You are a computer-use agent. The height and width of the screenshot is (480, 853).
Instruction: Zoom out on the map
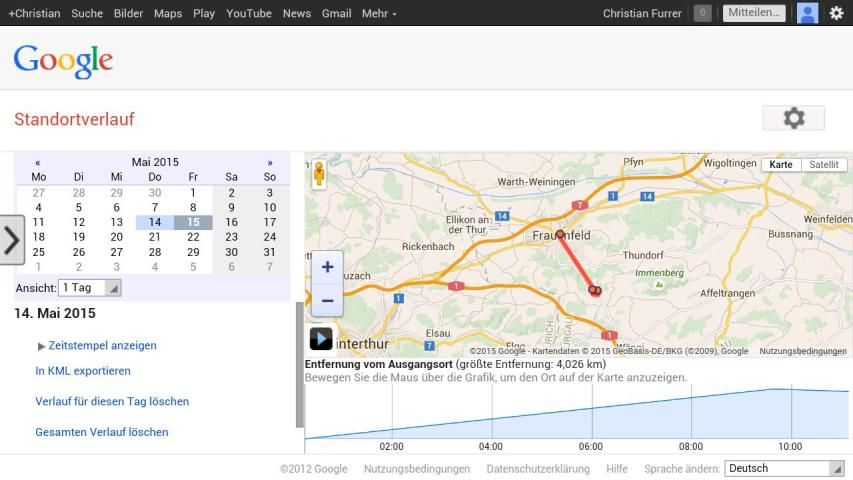(x=327, y=300)
